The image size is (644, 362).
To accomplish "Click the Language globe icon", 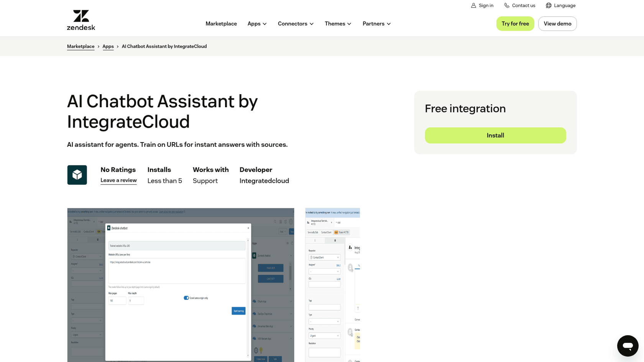I will (549, 5).
